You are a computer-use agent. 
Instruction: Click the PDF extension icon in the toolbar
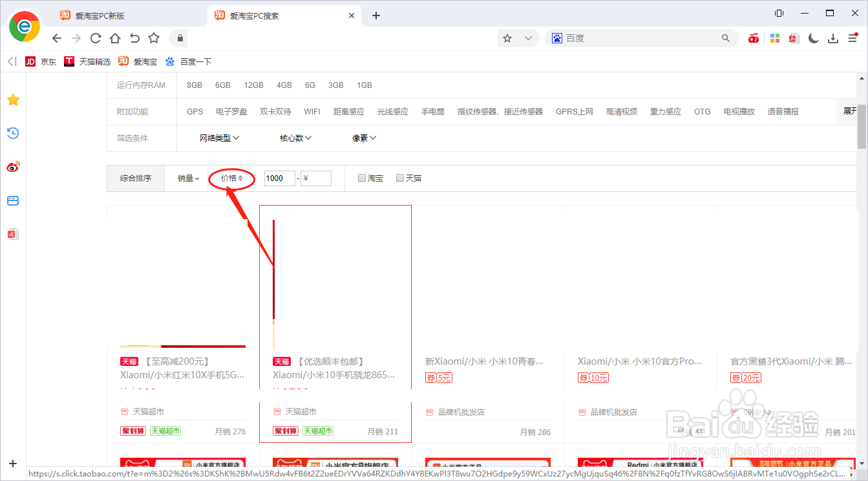coord(794,38)
